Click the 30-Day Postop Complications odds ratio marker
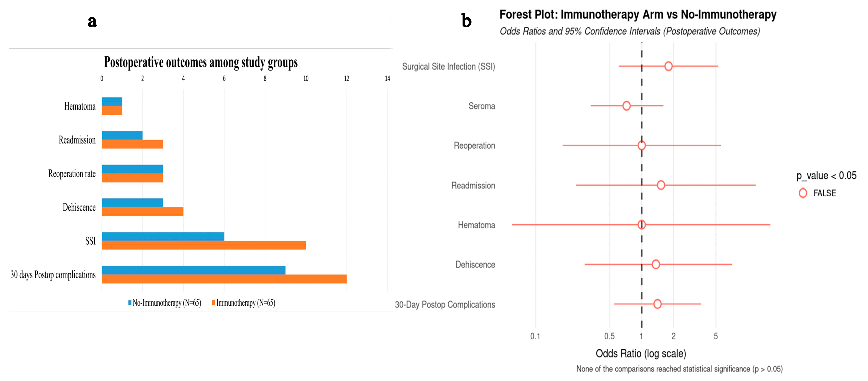 [657, 304]
